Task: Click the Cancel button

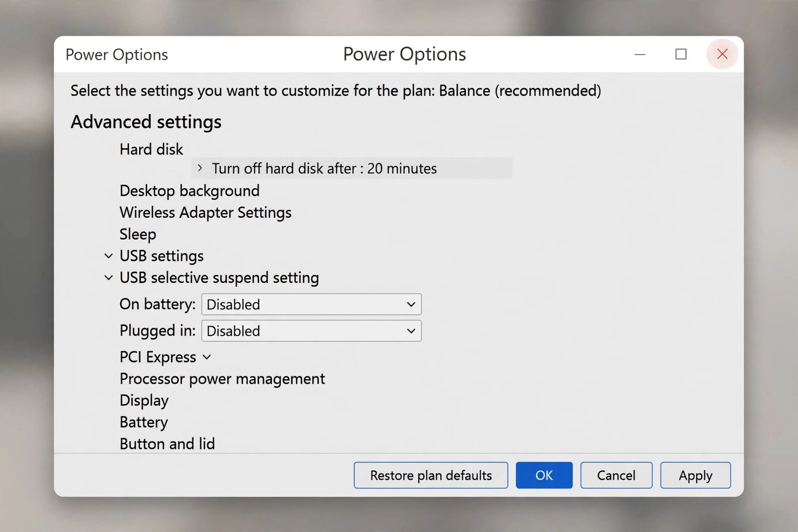Action: [616, 475]
